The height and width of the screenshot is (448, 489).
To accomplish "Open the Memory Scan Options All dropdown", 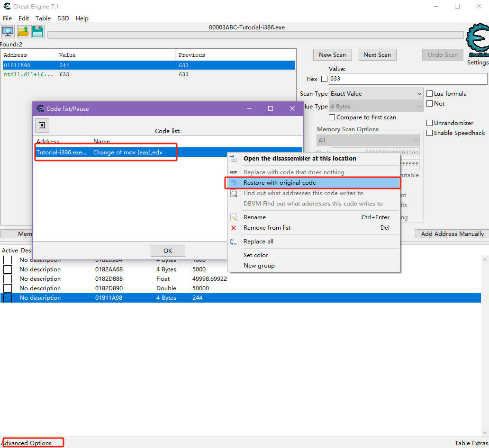I will pos(368,141).
